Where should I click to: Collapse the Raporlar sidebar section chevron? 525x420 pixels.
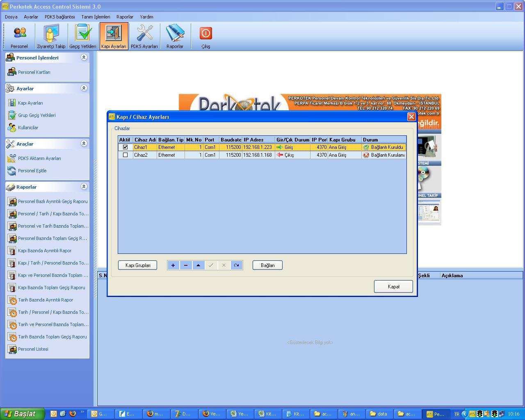[84, 187]
